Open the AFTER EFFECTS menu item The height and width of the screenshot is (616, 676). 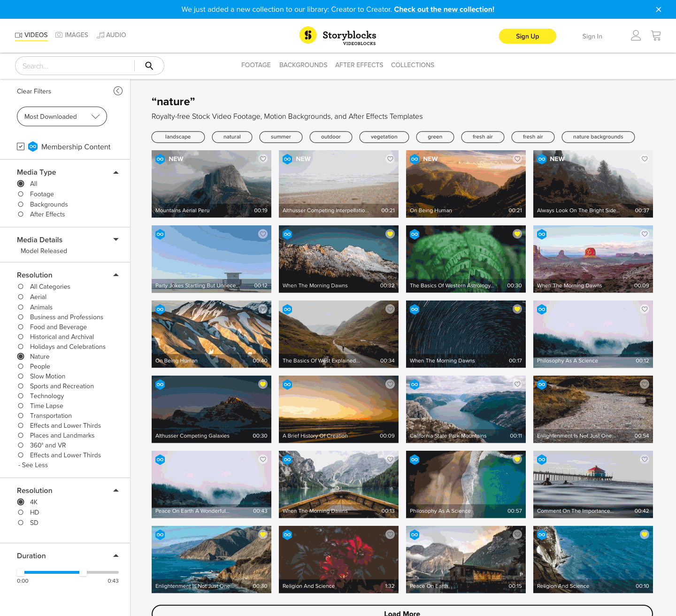(x=359, y=65)
